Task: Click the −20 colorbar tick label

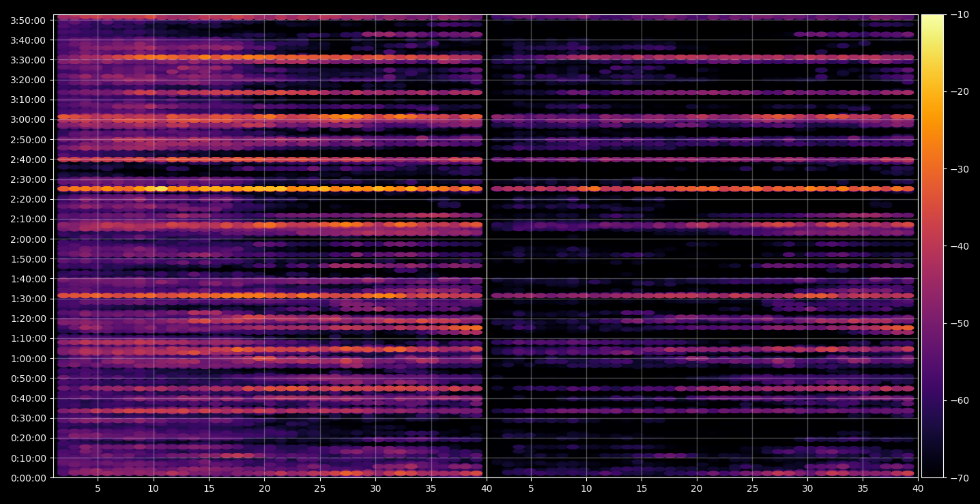Action: (960, 91)
